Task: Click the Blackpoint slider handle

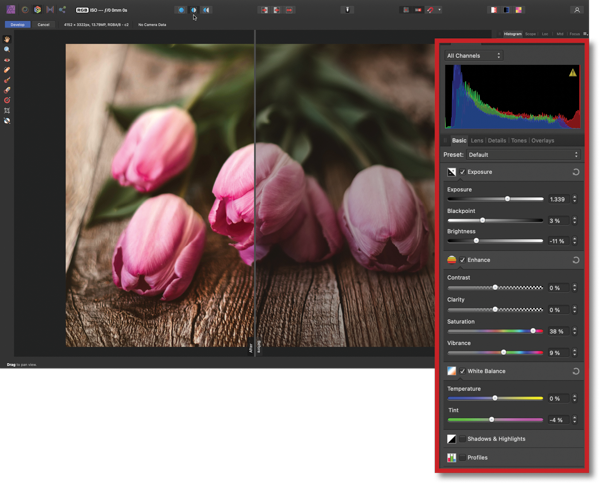Action: [483, 220]
